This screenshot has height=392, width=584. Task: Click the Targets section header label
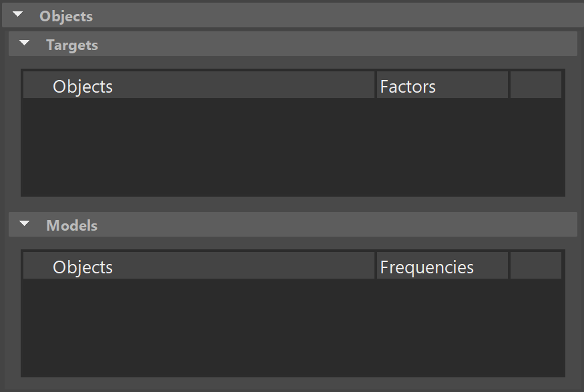pos(72,45)
